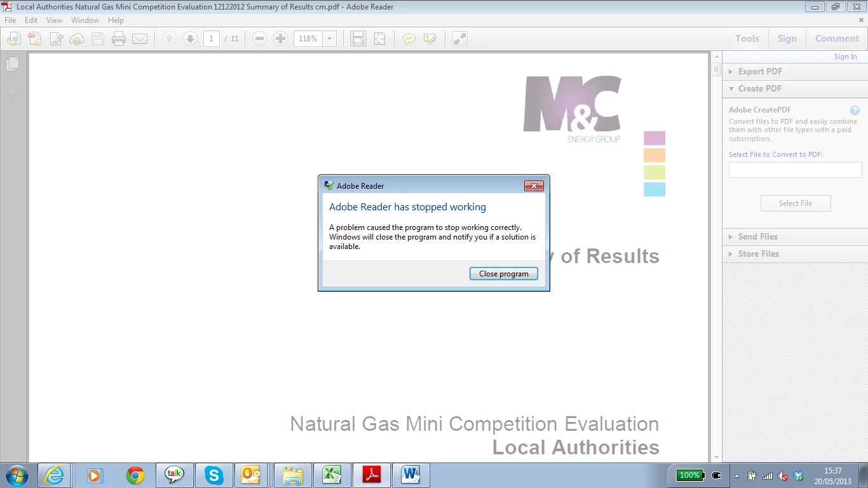Click the highlight text tool icon
Screen dimensions: 868x488
[430, 39]
